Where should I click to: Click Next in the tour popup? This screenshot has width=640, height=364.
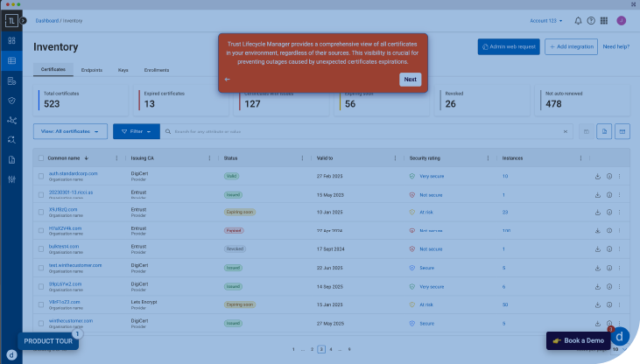[410, 79]
